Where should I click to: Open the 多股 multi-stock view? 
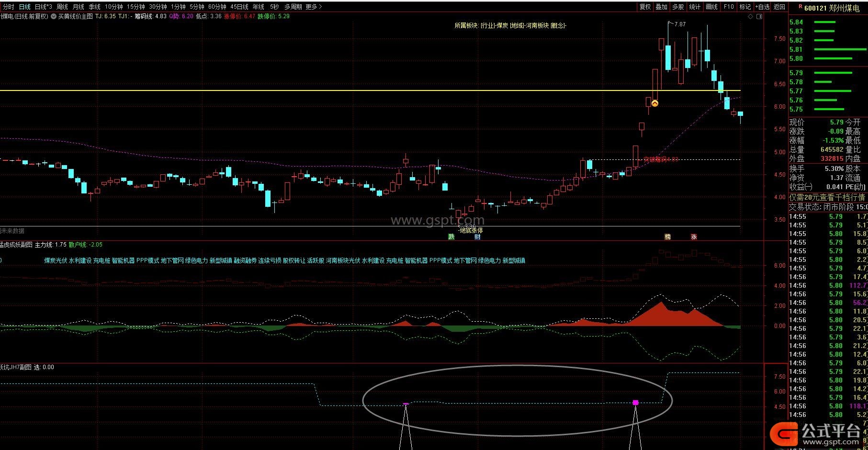[x=678, y=7]
